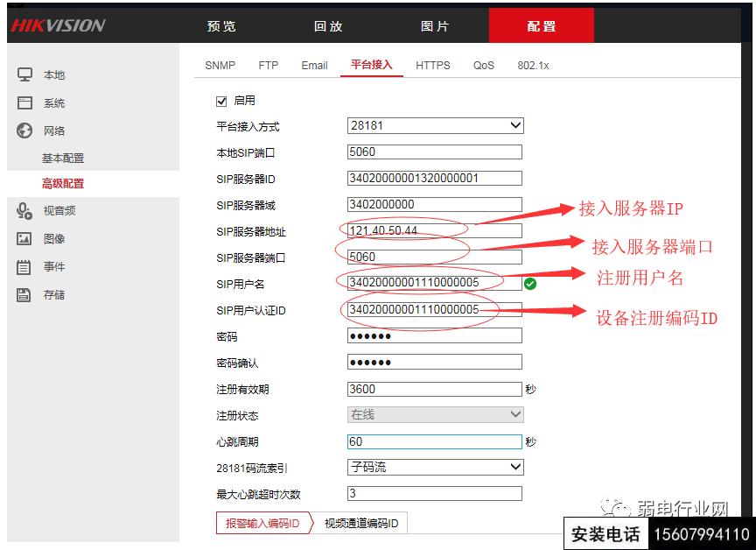Screen dimensions: 756x550
Task: Open the 报警输入编码ID tab
Action: (262, 524)
